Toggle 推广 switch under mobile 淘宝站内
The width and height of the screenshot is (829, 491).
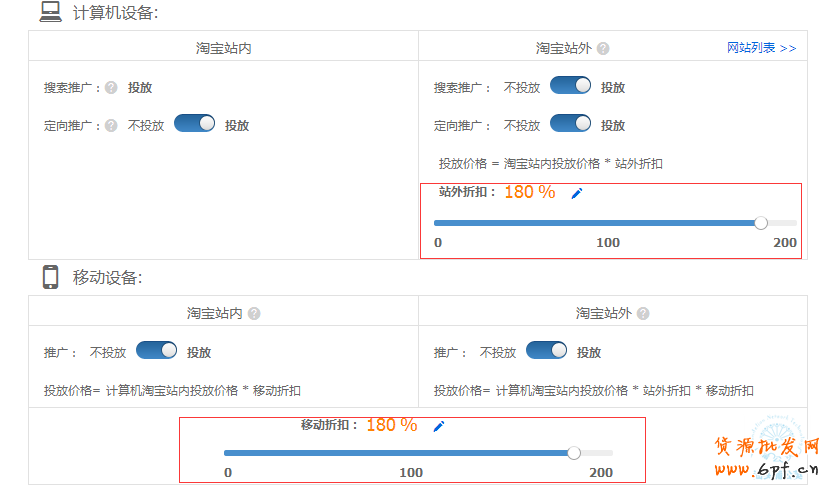156,351
